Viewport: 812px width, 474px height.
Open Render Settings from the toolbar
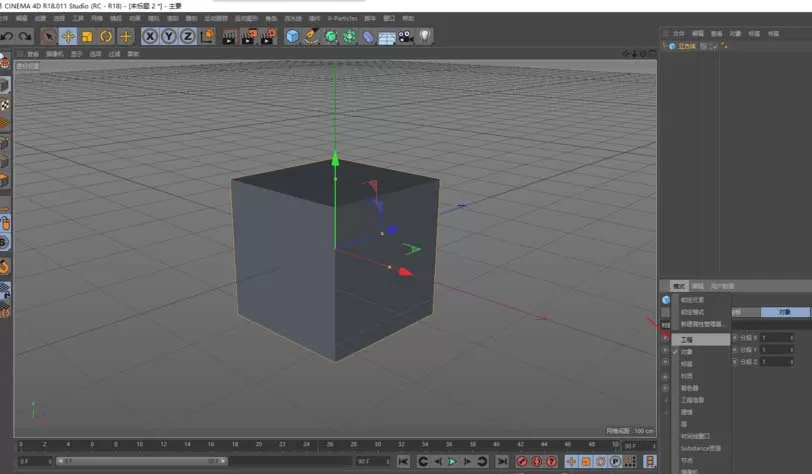pyautogui.click(x=268, y=36)
